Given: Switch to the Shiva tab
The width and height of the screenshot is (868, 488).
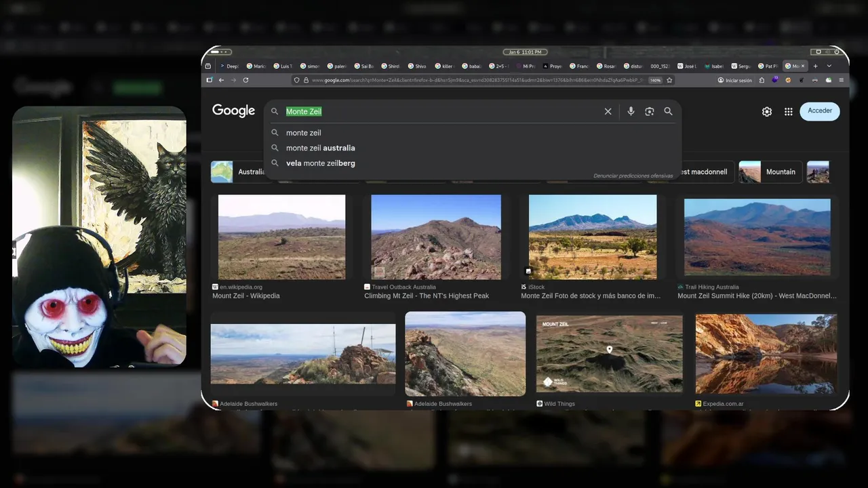Looking at the screenshot, I should coord(417,66).
